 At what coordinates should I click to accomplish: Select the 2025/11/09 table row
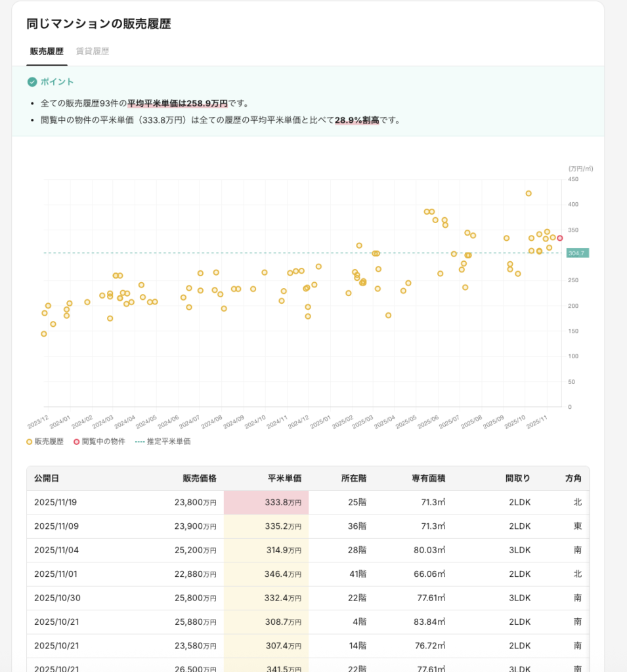point(307,526)
